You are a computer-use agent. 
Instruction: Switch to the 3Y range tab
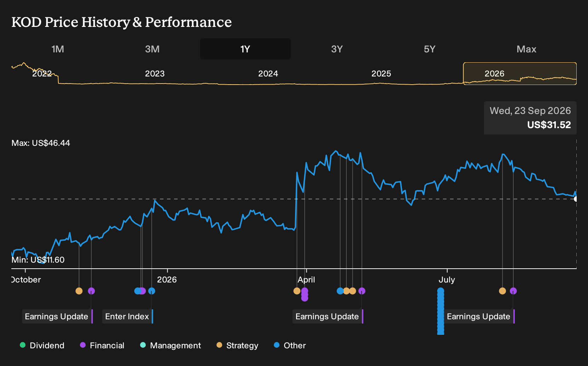tap(337, 49)
